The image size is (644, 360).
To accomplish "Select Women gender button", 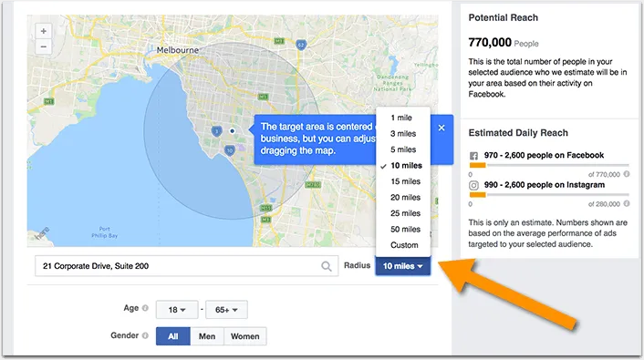I will point(244,336).
